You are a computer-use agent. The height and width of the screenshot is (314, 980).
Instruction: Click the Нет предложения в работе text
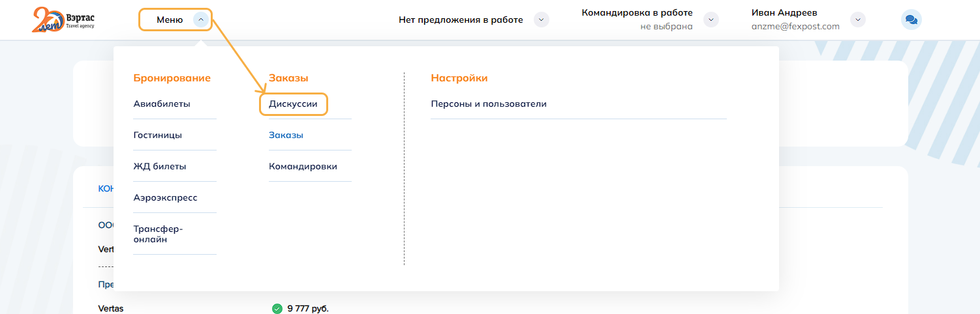[x=461, y=20]
